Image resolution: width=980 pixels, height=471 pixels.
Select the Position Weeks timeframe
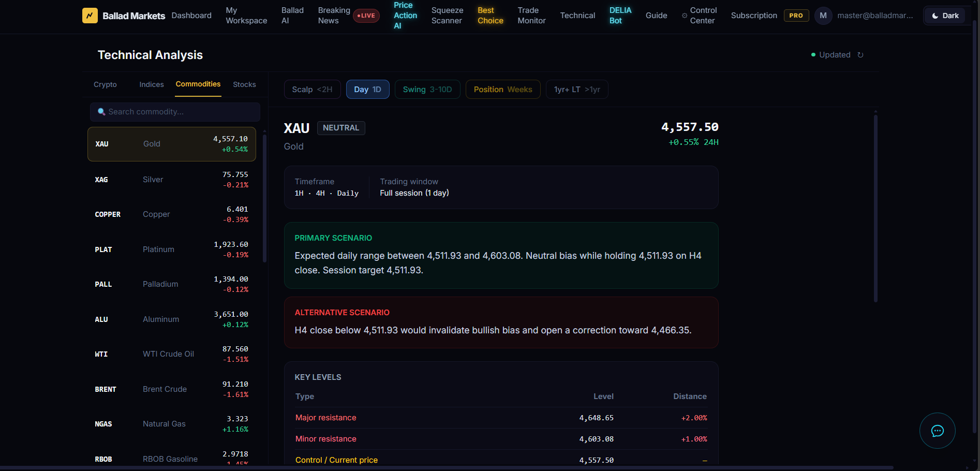tap(503, 90)
